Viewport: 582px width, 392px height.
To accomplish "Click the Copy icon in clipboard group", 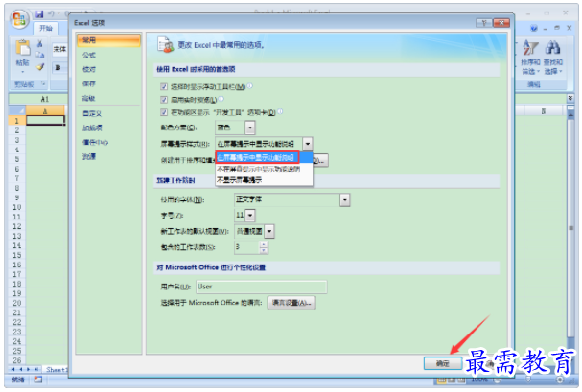I will pyautogui.click(x=39, y=55).
